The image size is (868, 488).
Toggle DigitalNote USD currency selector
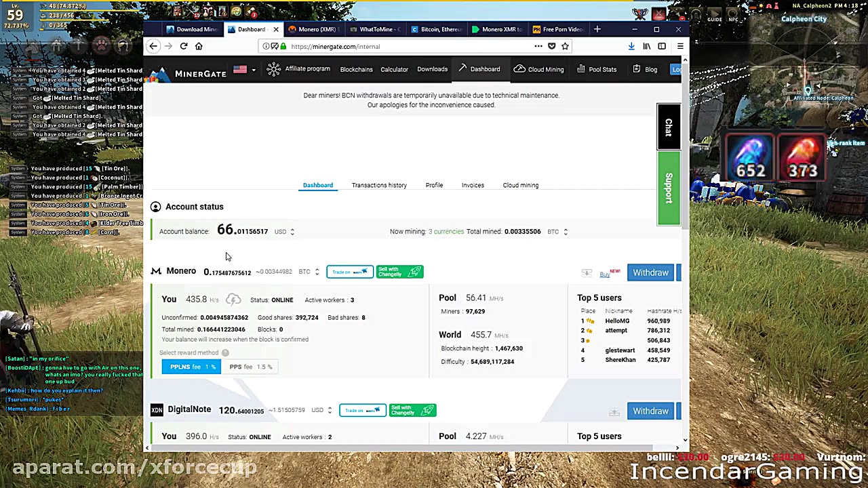click(x=330, y=410)
